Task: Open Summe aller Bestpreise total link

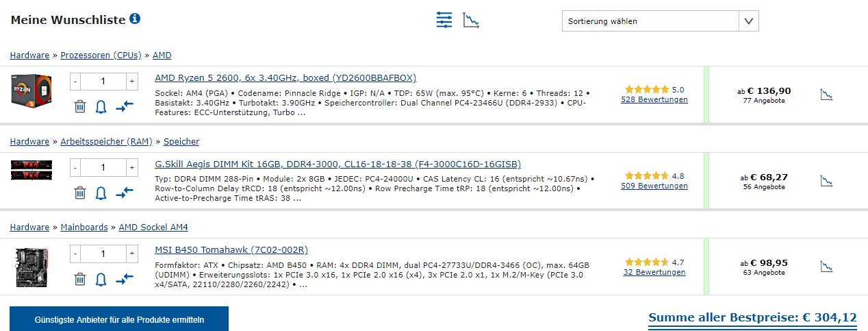Action: 752,317
